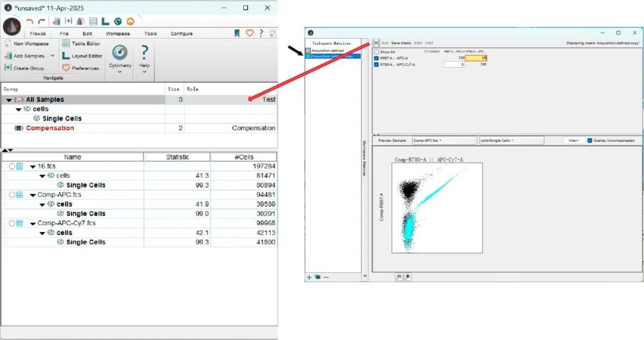Screen dimensions: 644x340
Task: Open the Workspace ribbon tab
Action: coord(117,33)
